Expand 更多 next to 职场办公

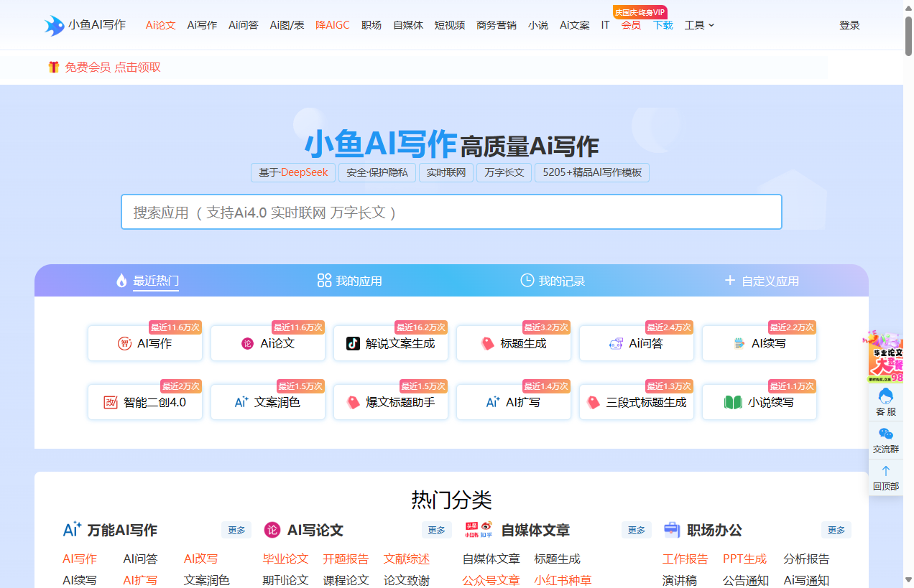click(x=836, y=530)
